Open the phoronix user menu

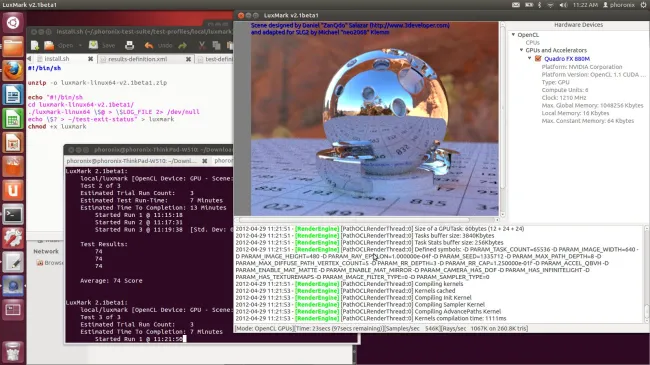coord(618,5)
